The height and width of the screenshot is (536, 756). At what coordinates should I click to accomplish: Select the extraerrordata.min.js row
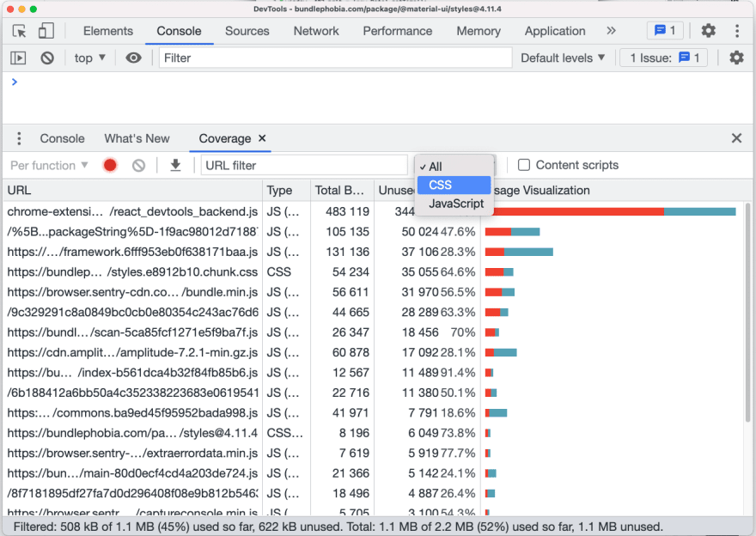click(x=374, y=453)
